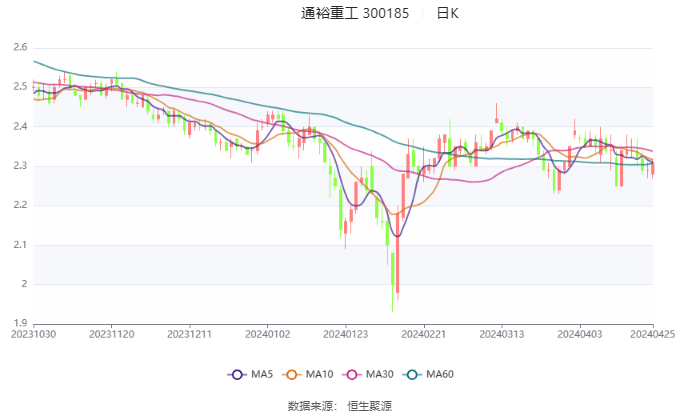680x413 pixels.
Task: Click the chart title 通裕重工 300185
Action: pyautogui.click(x=355, y=14)
